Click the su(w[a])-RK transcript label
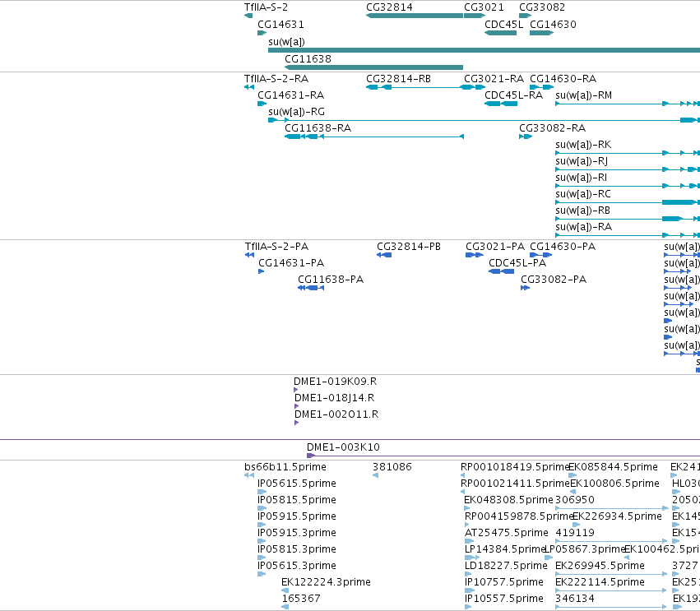The height and width of the screenshot is (611, 700). [583, 145]
